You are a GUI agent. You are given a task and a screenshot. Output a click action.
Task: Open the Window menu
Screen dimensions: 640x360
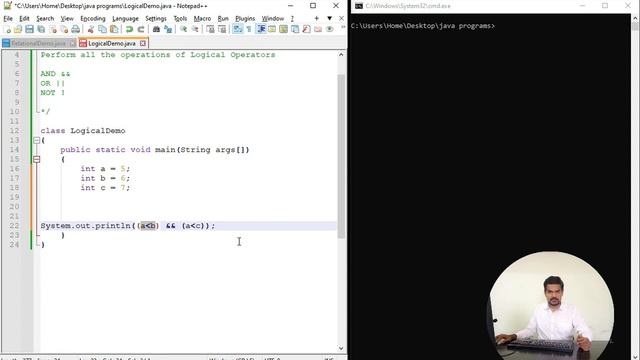[x=273, y=18]
